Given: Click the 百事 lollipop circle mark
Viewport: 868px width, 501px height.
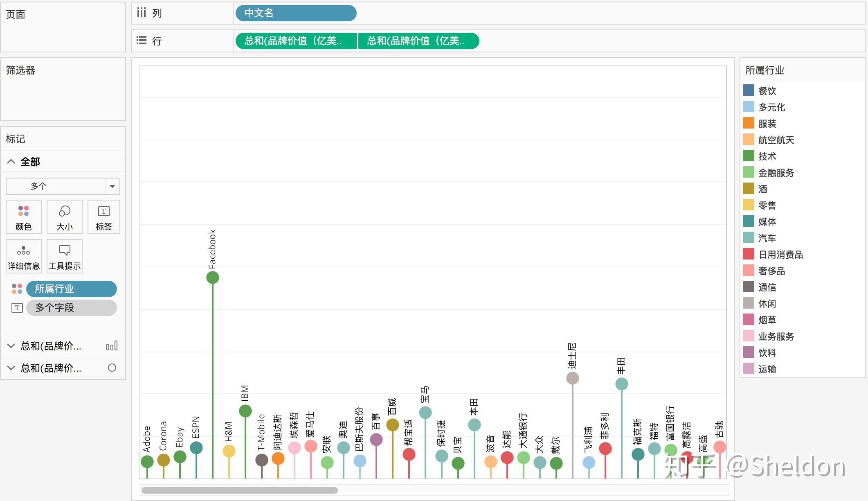Looking at the screenshot, I should (376, 440).
